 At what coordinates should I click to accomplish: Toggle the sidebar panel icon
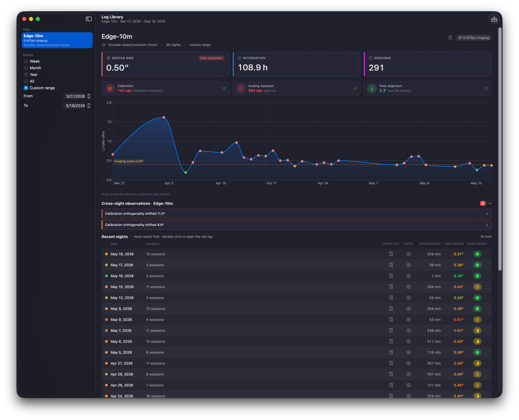pos(89,19)
